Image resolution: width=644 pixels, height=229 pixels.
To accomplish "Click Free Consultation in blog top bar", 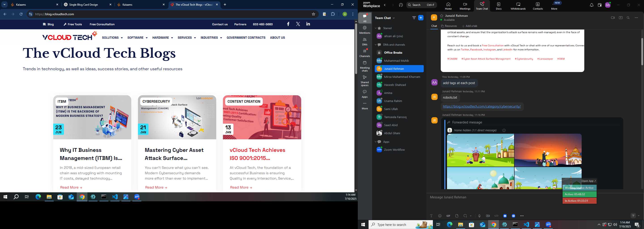I will click(x=102, y=24).
